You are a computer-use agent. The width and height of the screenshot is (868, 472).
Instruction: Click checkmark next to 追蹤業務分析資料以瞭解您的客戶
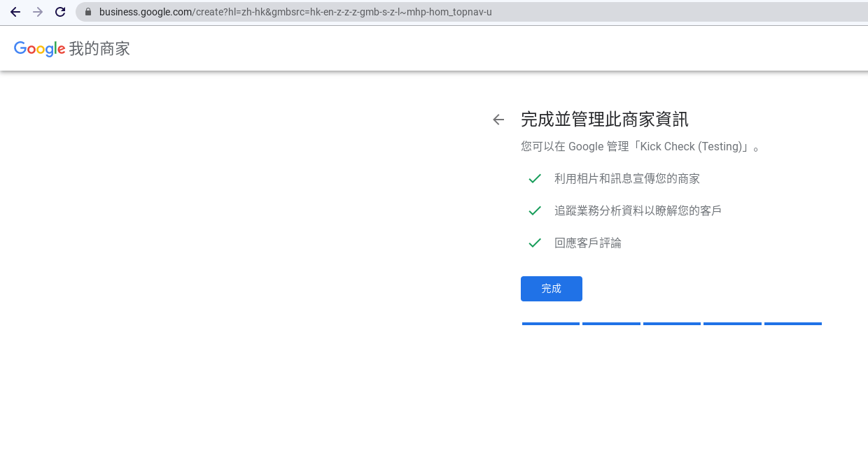click(535, 211)
